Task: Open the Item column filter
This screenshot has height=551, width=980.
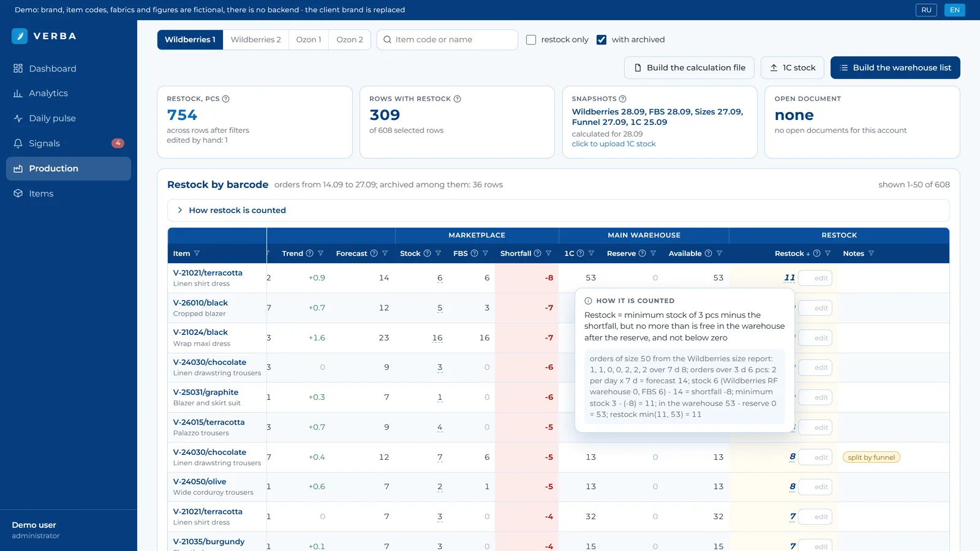Action: pos(197,253)
